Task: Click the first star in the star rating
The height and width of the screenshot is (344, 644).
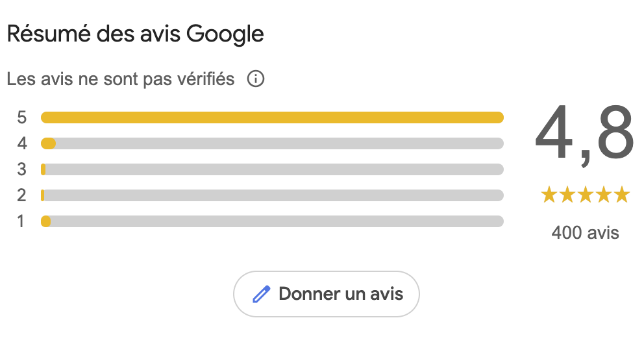Action: point(549,194)
